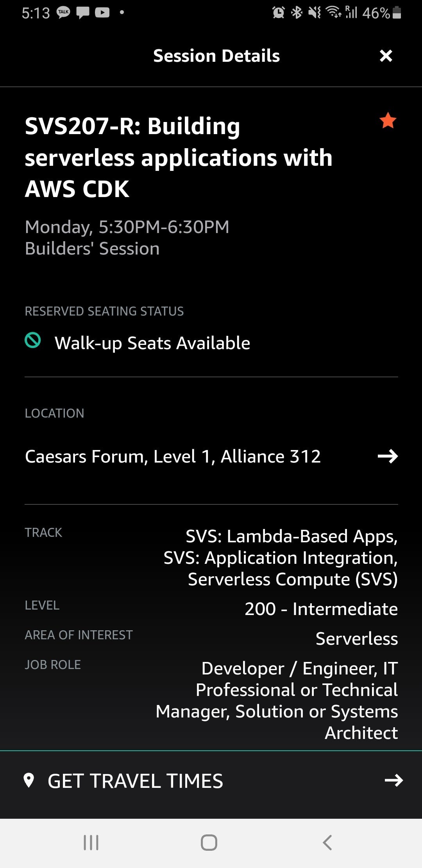Screen dimensions: 422x868
Task: Tap the arrow beside Get Travel Times
Action: pyautogui.click(x=393, y=780)
